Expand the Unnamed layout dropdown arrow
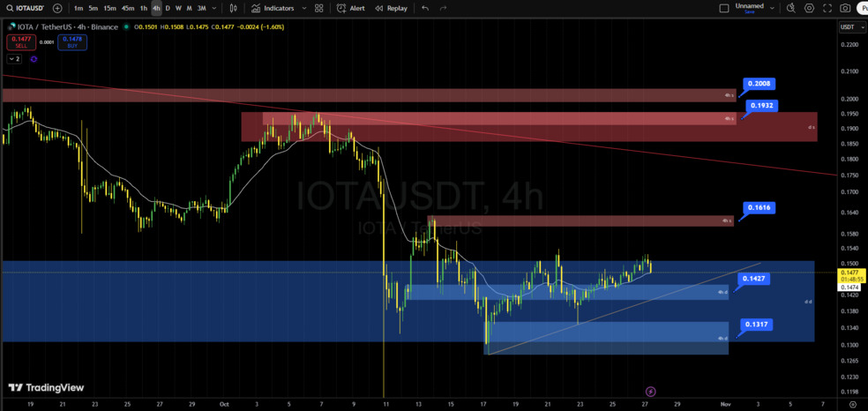The height and width of the screenshot is (411, 868). [774, 8]
